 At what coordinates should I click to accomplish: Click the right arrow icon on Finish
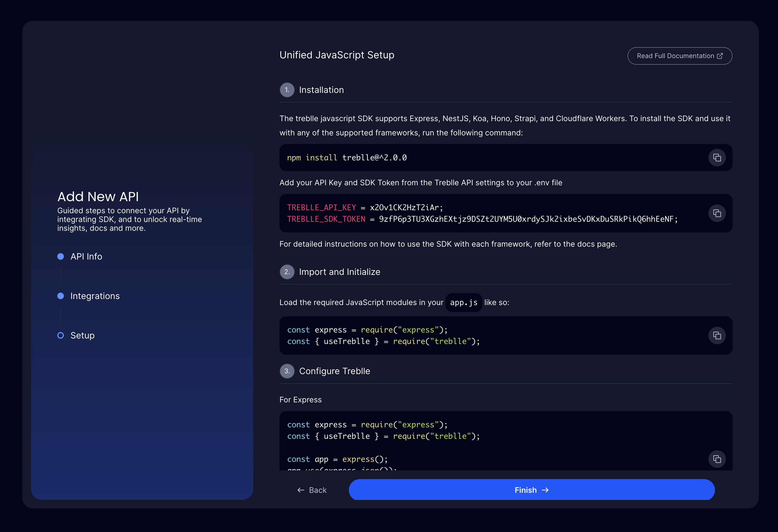click(545, 490)
